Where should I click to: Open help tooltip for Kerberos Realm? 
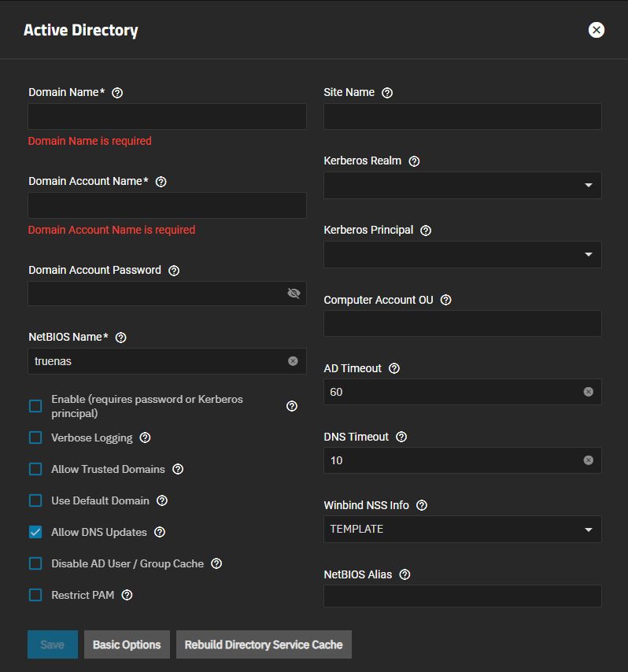[x=414, y=161]
